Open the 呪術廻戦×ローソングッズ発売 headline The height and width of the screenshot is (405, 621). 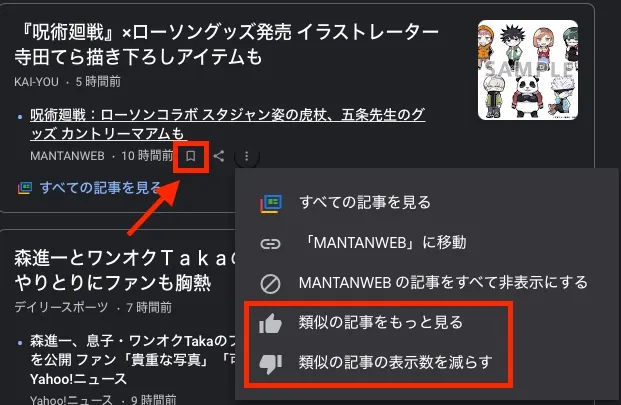[x=226, y=44]
